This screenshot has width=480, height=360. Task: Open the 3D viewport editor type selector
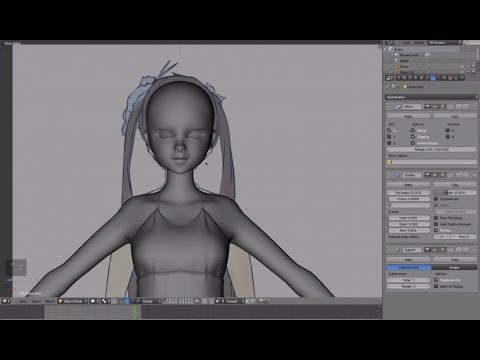pyautogui.click(x=6, y=301)
